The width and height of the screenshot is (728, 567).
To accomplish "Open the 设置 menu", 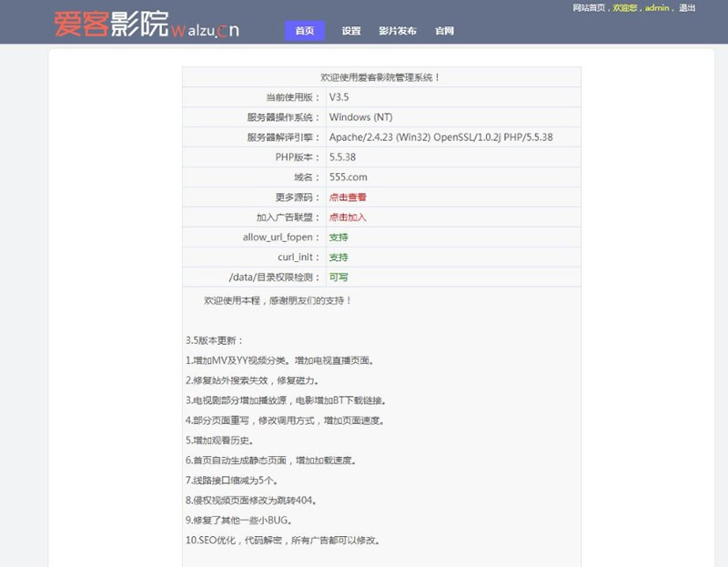I will [351, 31].
